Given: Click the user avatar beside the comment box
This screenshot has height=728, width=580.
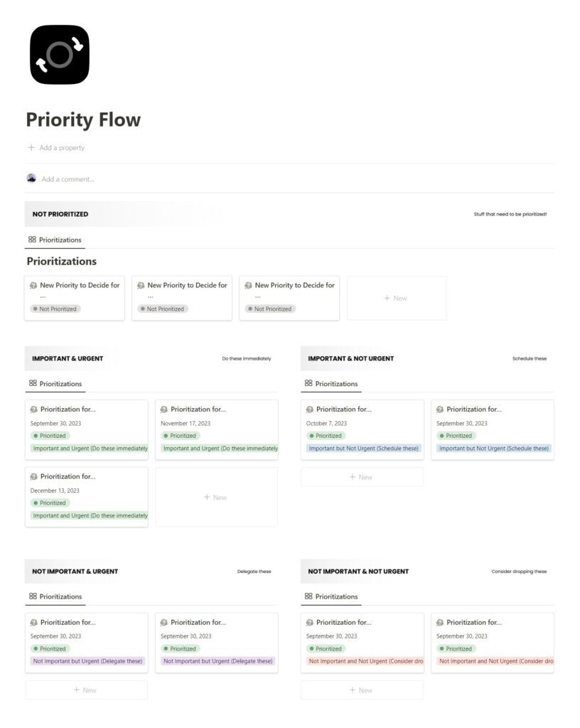Looking at the screenshot, I should click(30, 178).
